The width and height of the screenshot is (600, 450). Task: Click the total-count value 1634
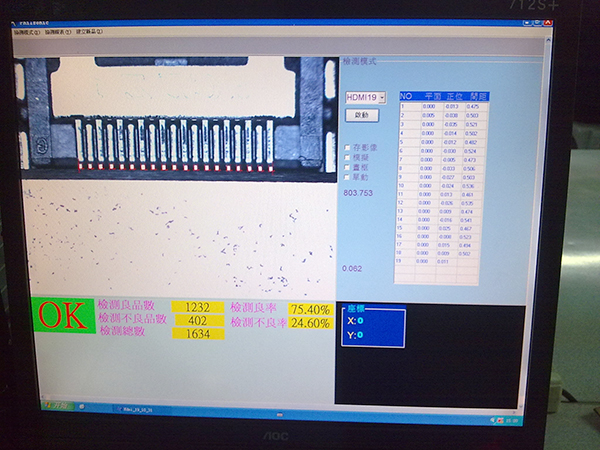198,331
